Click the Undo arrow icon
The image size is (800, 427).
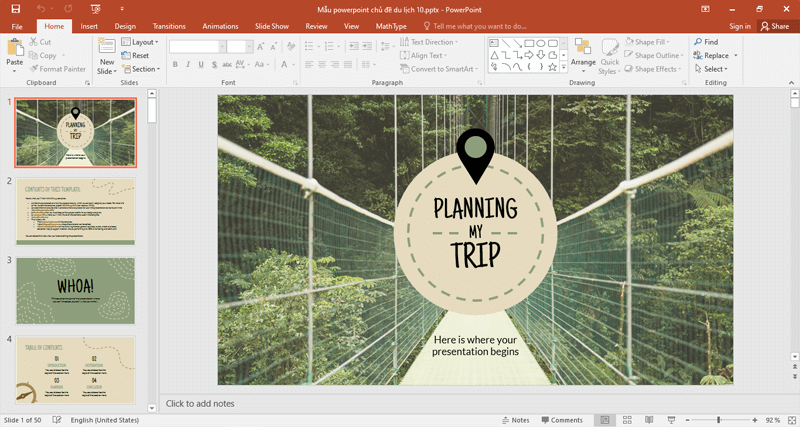40,9
